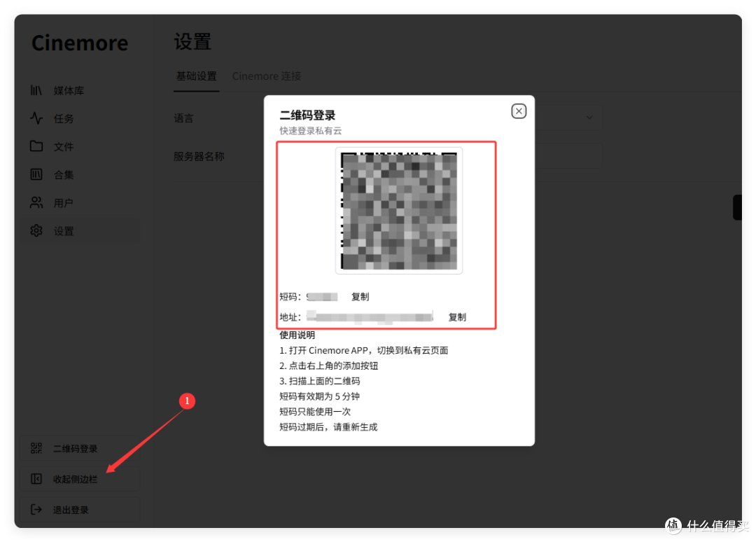Viewport: 756px width, 542px height.
Task: Click the tasks activity pulse icon
Action: click(x=36, y=118)
